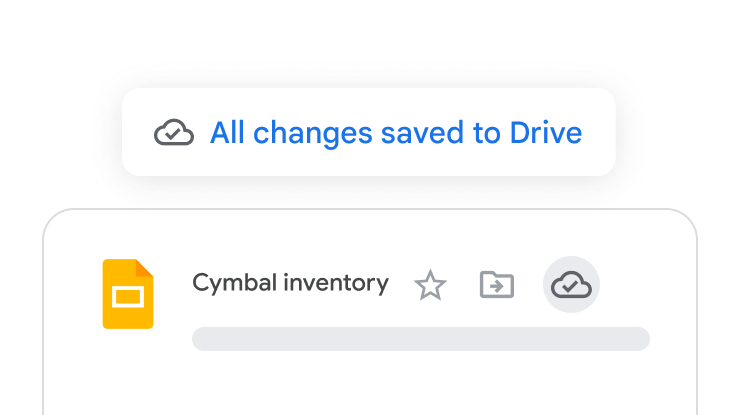
Task: Click the yellow Google Slides logo
Action: pos(128,294)
